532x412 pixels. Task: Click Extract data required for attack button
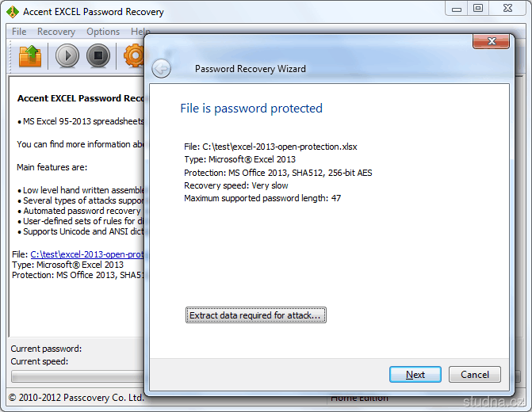pos(255,315)
